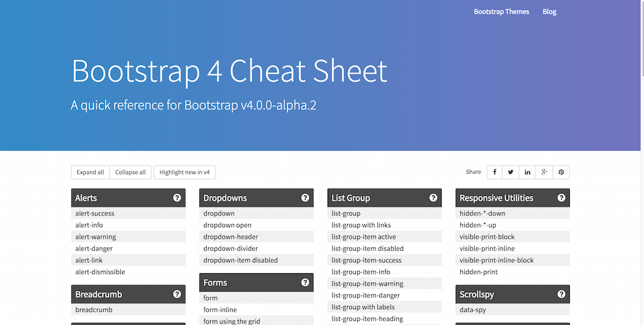Open help icon for Dropdowns
The height and width of the screenshot is (325, 644).
click(305, 198)
